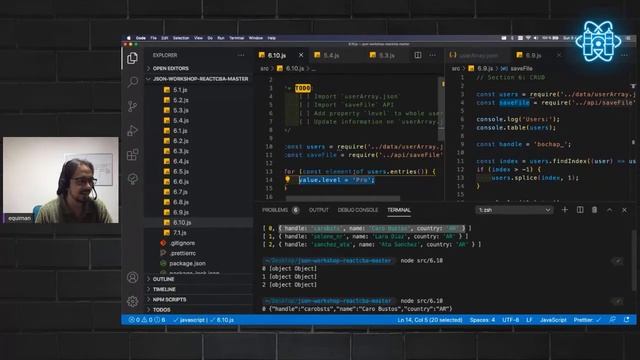This screenshot has height=360, width=640.
Task: Open the terminal shell selector dropdown
Action: click(514, 210)
